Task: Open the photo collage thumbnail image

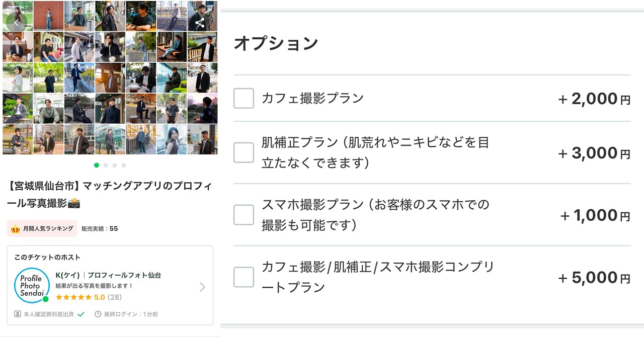Action: [110, 78]
